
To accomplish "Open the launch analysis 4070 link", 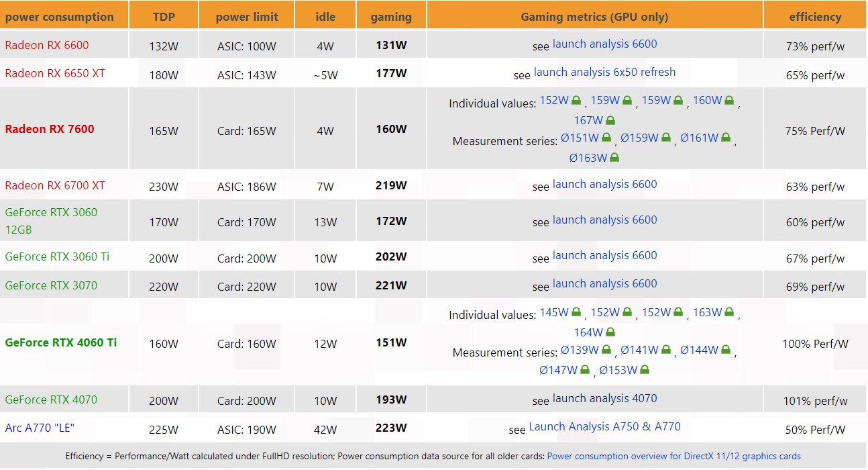I will pos(604,399).
